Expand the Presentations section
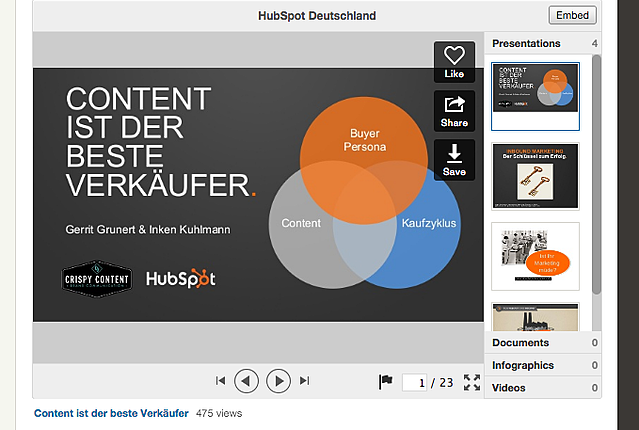 (x=543, y=43)
